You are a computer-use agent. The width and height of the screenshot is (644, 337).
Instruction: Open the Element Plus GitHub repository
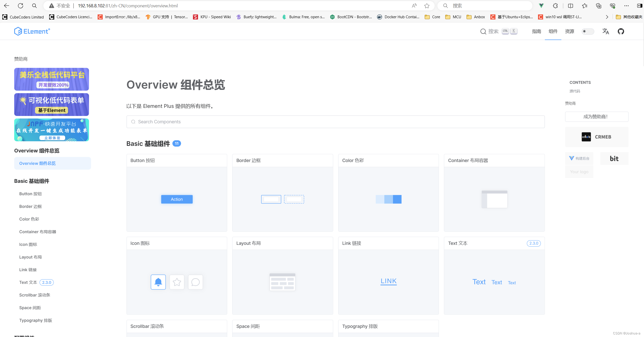click(x=621, y=31)
